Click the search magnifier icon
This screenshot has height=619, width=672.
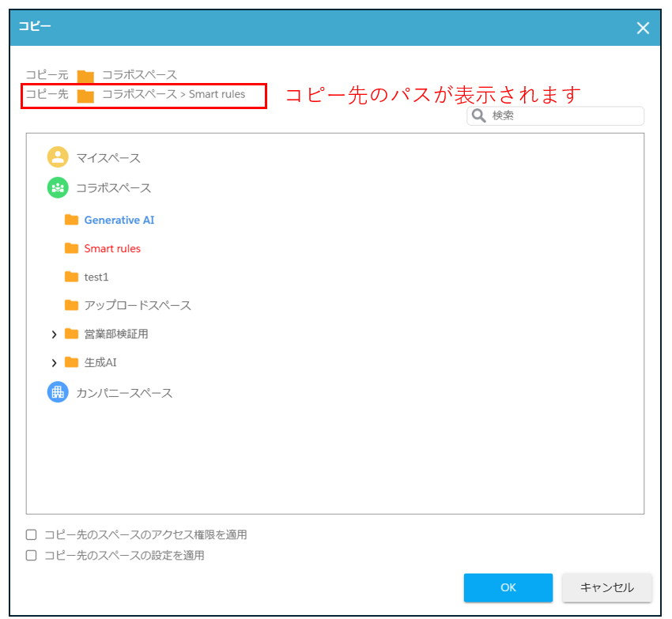(478, 115)
